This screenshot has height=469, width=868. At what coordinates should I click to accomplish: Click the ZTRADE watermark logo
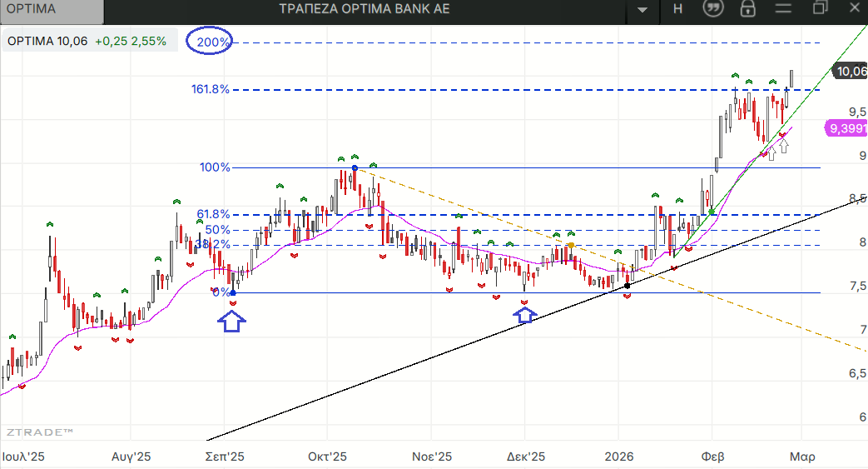tap(39, 432)
